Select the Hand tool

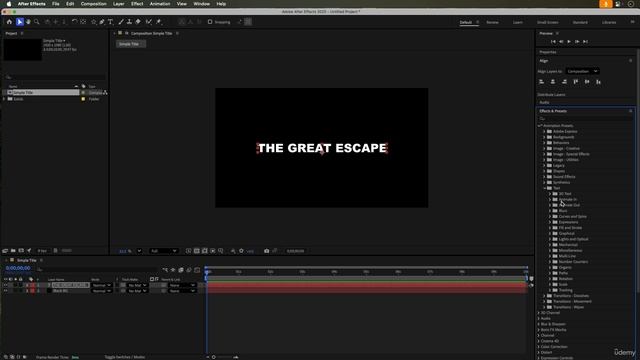pos(28,22)
